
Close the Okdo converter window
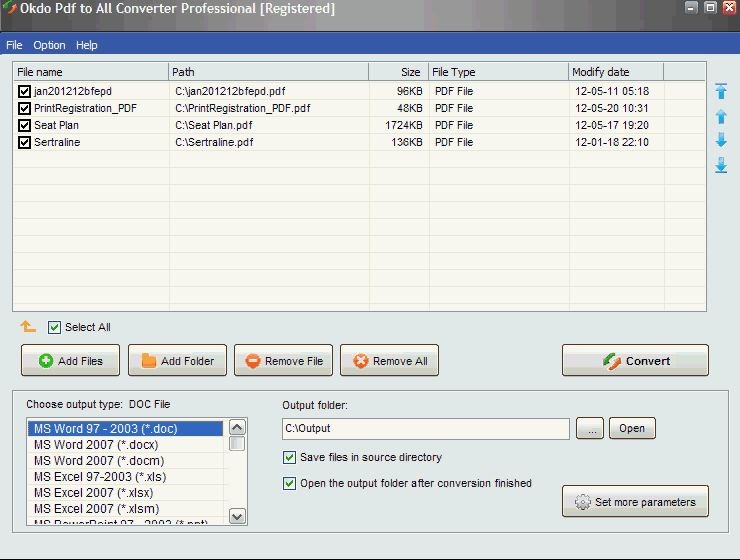tap(730, 8)
